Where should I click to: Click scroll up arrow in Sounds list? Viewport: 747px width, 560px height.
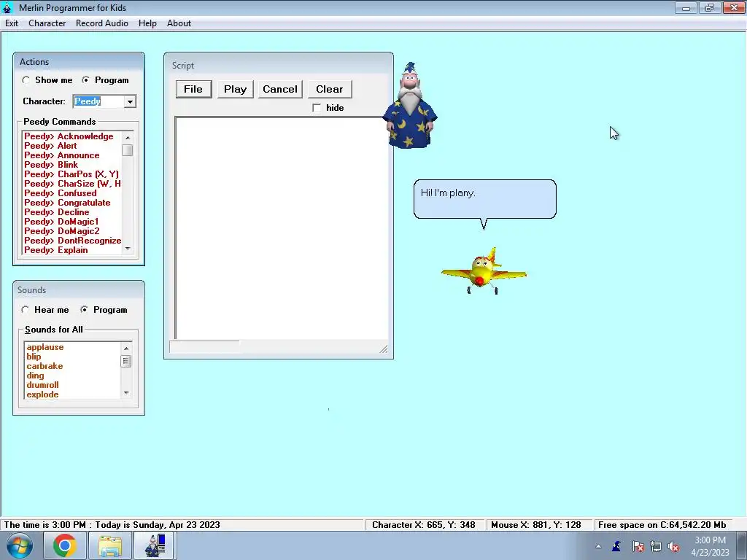[x=125, y=349]
